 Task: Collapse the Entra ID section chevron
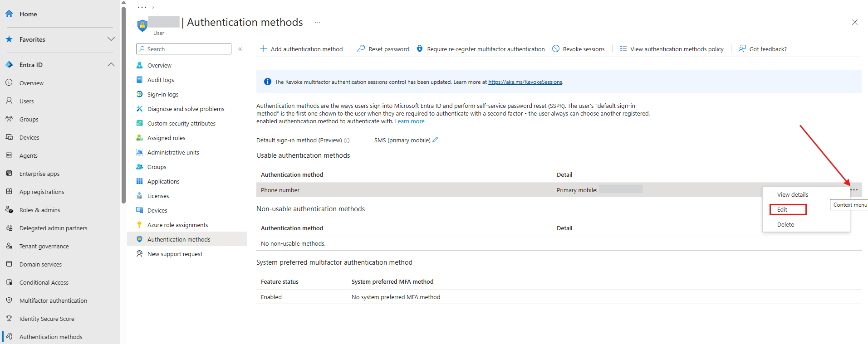(x=111, y=65)
